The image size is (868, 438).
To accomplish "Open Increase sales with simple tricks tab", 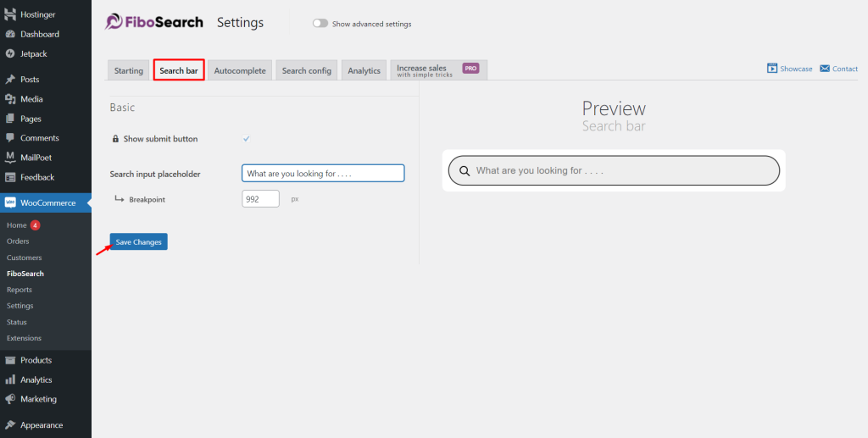I will (x=438, y=70).
